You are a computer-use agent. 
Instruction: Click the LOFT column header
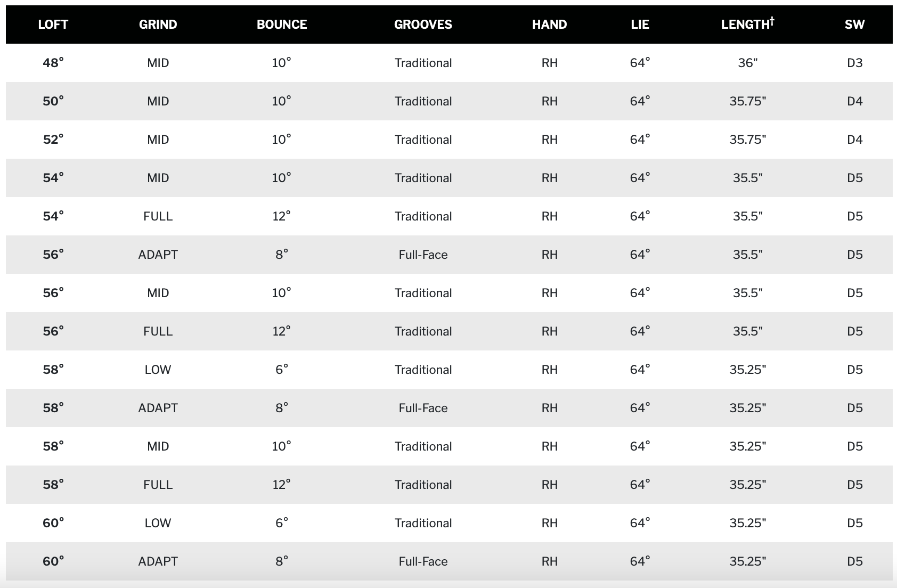pos(53,24)
